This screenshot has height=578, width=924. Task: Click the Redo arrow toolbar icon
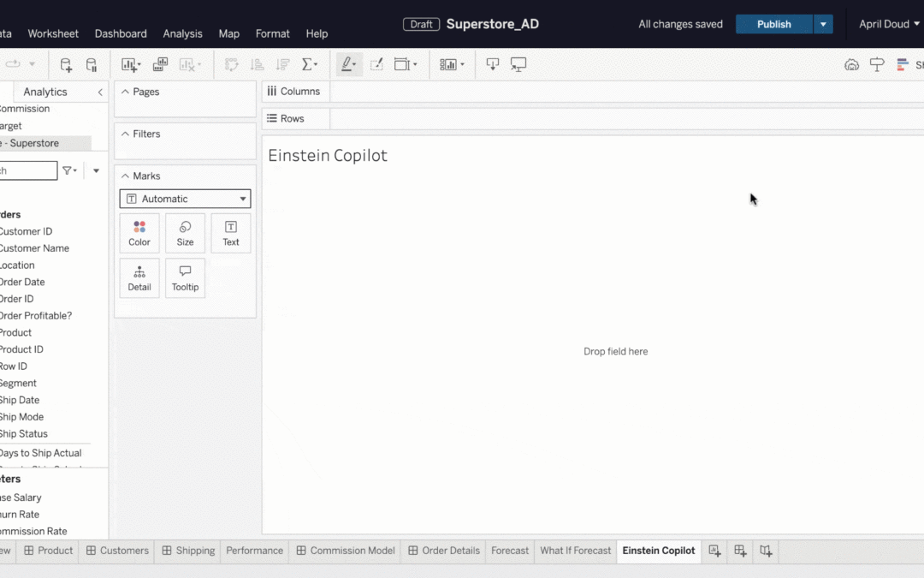tap(13, 63)
